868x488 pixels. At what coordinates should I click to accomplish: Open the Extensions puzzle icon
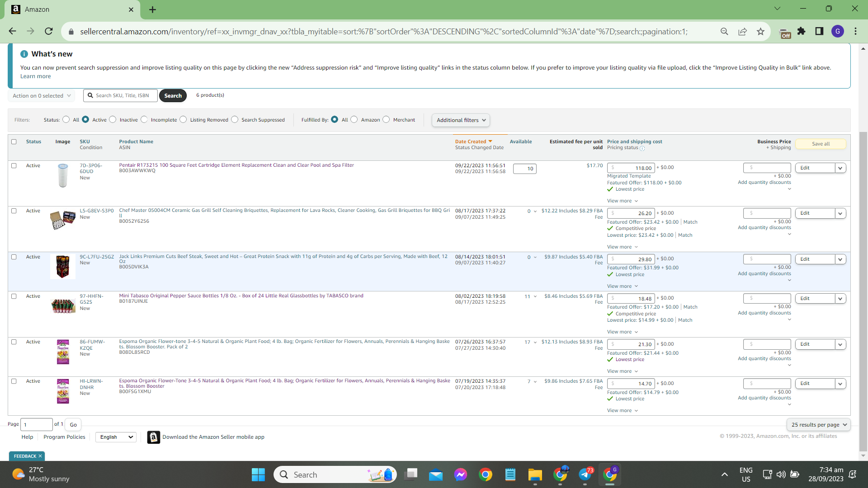tap(801, 31)
